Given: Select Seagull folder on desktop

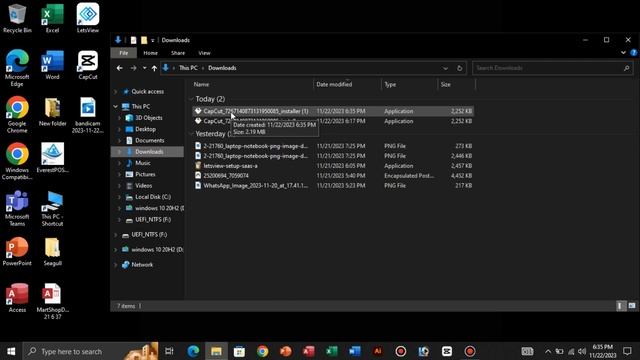Looking at the screenshot, I should pos(52,251).
